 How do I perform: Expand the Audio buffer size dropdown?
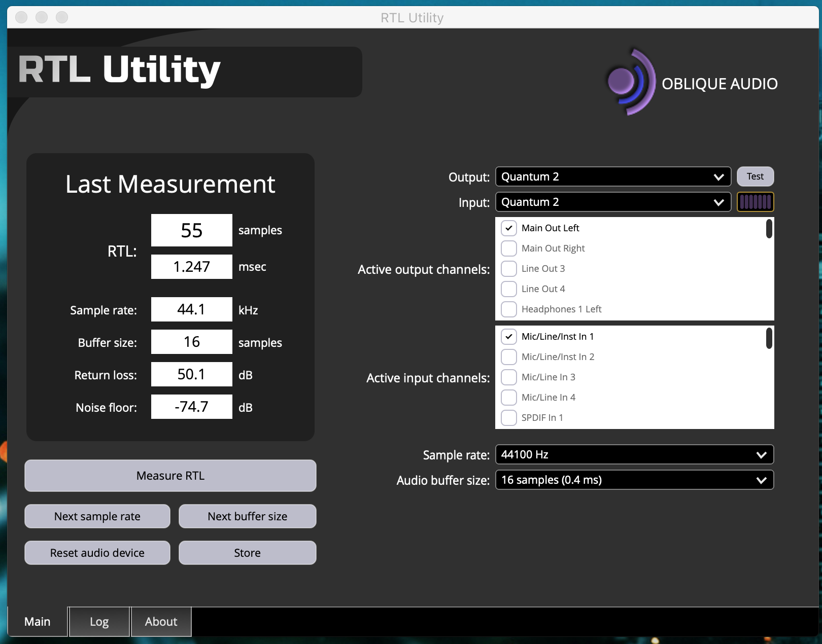point(634,480)
